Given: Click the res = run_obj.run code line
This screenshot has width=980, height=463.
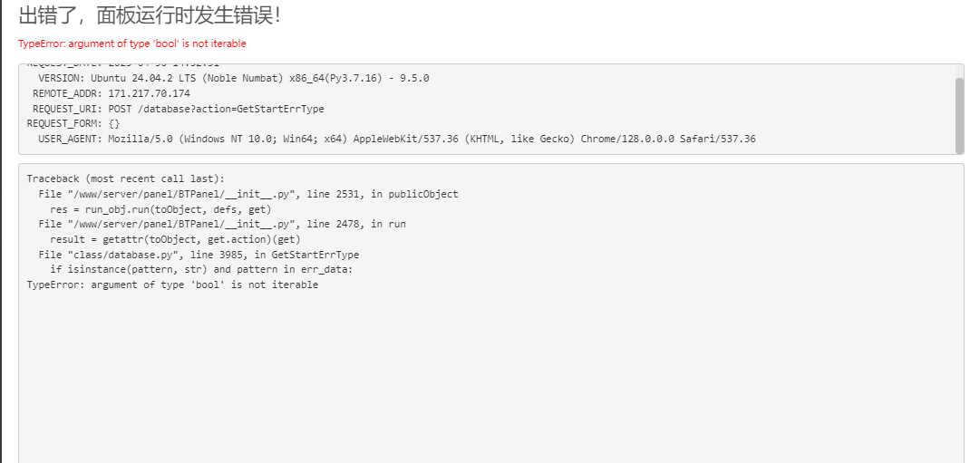Looking at the screenshot, I should (x=160, y=209).
